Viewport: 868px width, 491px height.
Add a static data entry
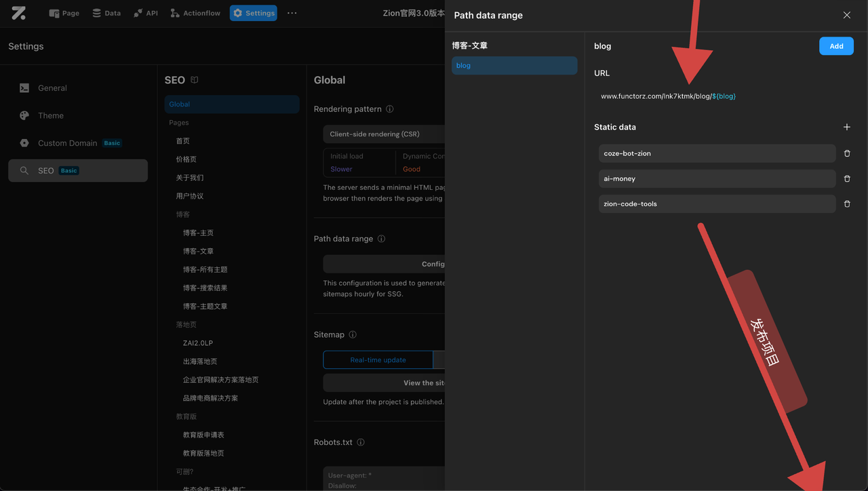point(847,127)
